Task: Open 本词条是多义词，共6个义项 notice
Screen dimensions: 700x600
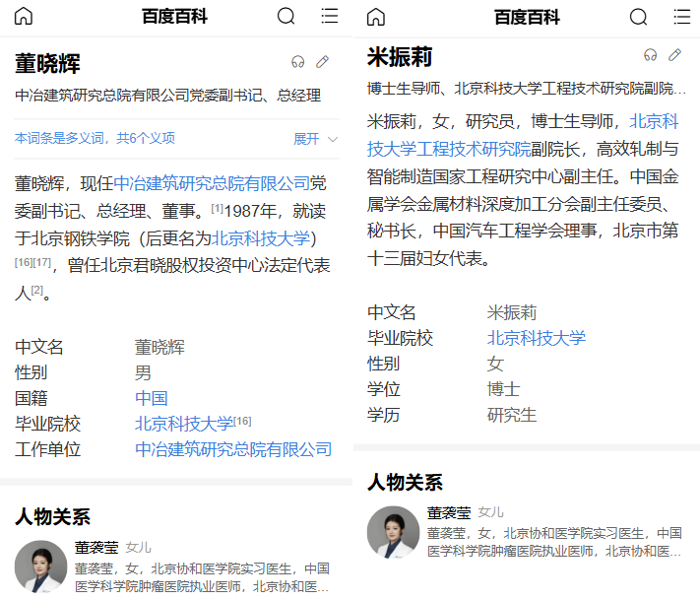Action: click(x=95, y=139)
